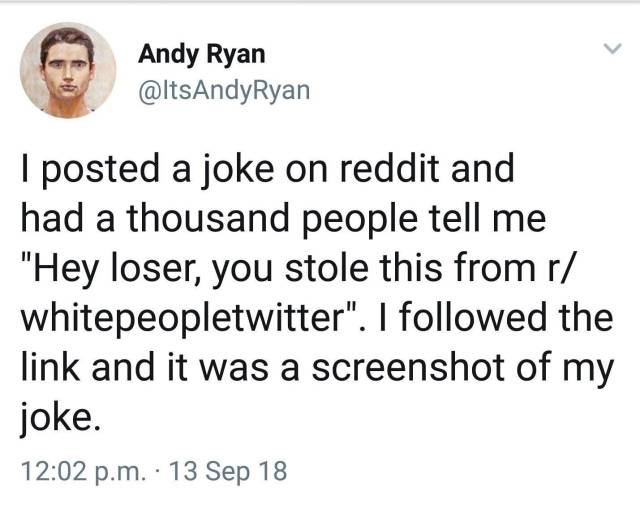Open Andy Ryan's profile picture

69,70
